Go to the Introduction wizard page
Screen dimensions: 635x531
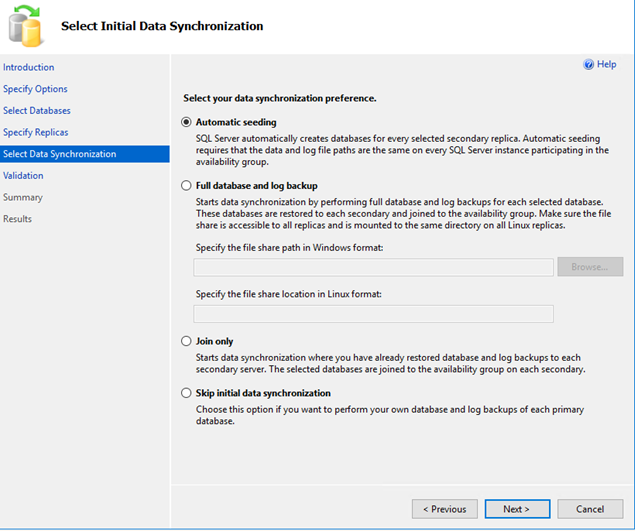(29, 67)
